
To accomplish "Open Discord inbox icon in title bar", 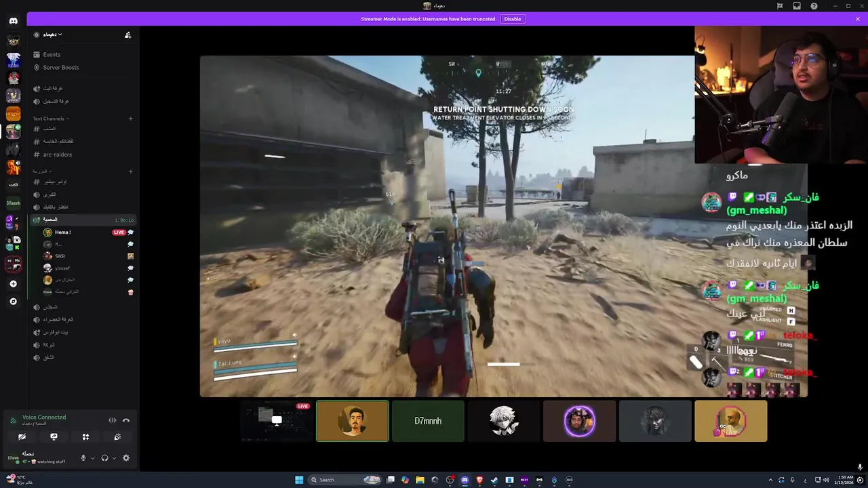I will 797,6.
